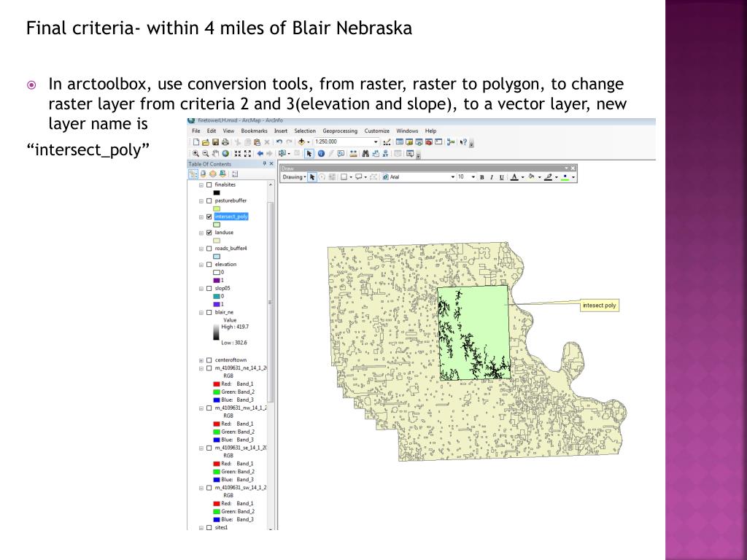Screen dimensions: 747x560
Task: Toggle Underline in the Draw toolbar
Action: pos(501,177)
